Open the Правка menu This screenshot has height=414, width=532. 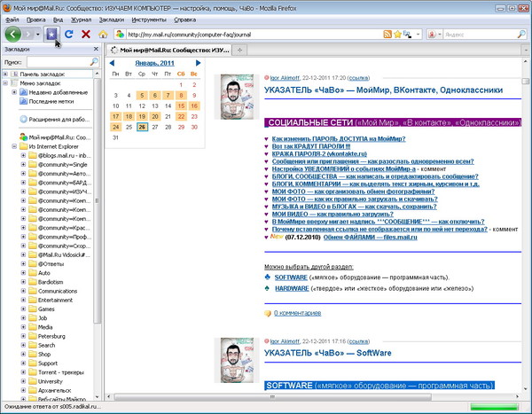pyautogui.click(x=36, y=20)
